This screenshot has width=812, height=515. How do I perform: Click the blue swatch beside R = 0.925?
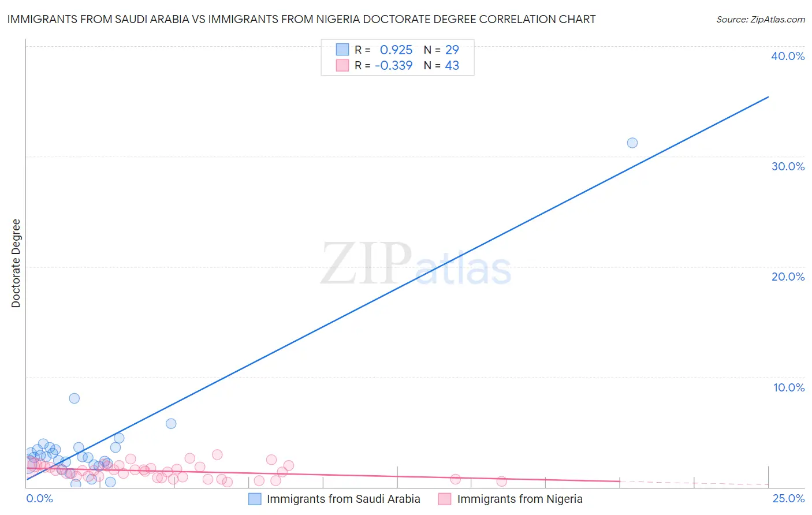[x=342, y=50]
